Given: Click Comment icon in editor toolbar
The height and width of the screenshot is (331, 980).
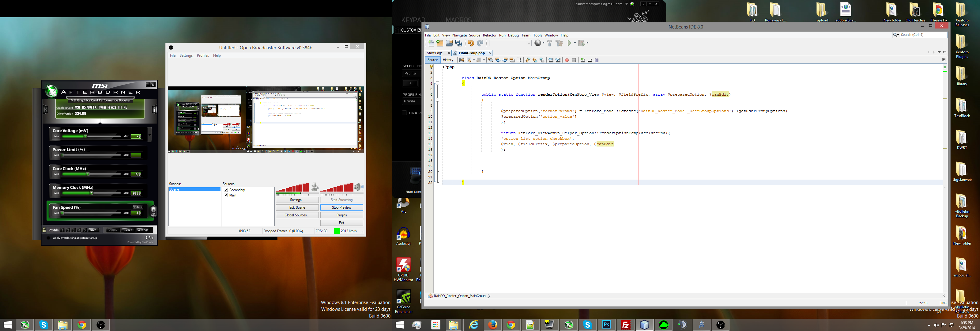Looking at the screenshot, I should click(x=582, y=60).
